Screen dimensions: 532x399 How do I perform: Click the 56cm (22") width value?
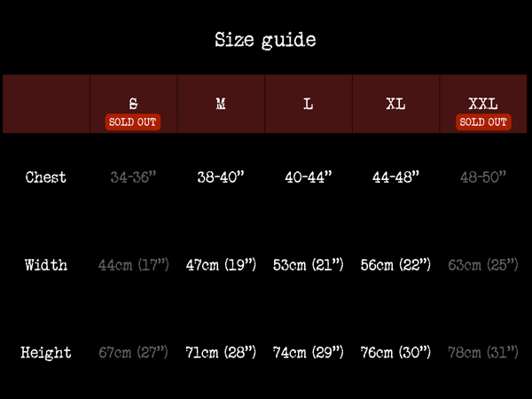(396, 265)
